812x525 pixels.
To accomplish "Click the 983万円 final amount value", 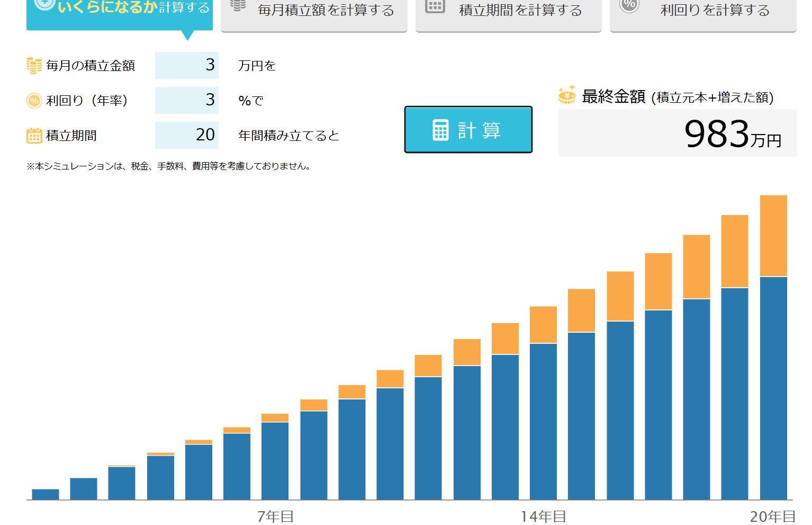I will coord(733,134).
